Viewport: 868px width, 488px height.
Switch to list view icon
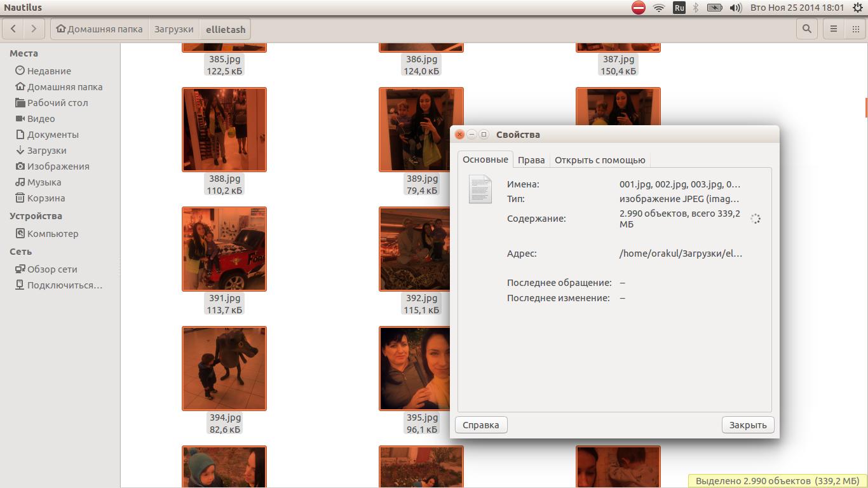coord(834,29)
